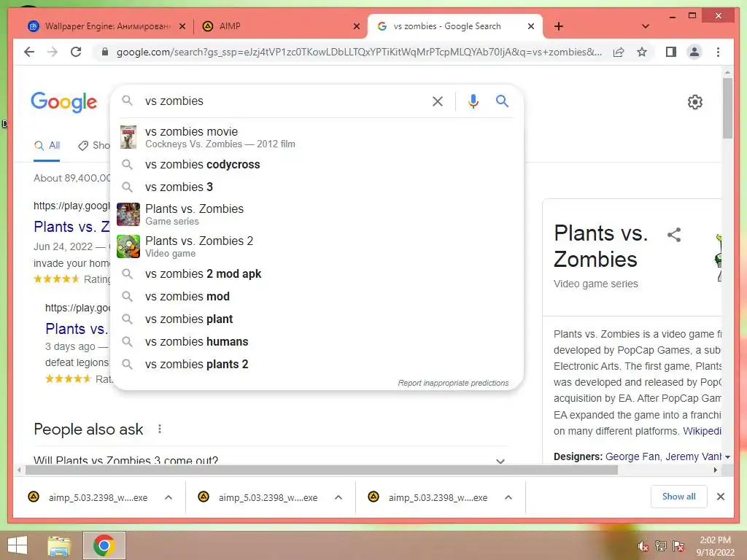This screenshot has width=747, height=560.
Task: Submit search with the blue magnifier
Action: 502,101
